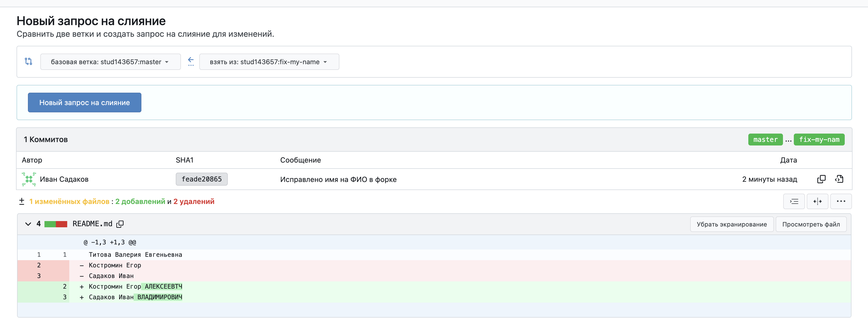This screenshot has width=868, height=336.
Task: Click the compare branches swap icon
Action: coord(29,61)
